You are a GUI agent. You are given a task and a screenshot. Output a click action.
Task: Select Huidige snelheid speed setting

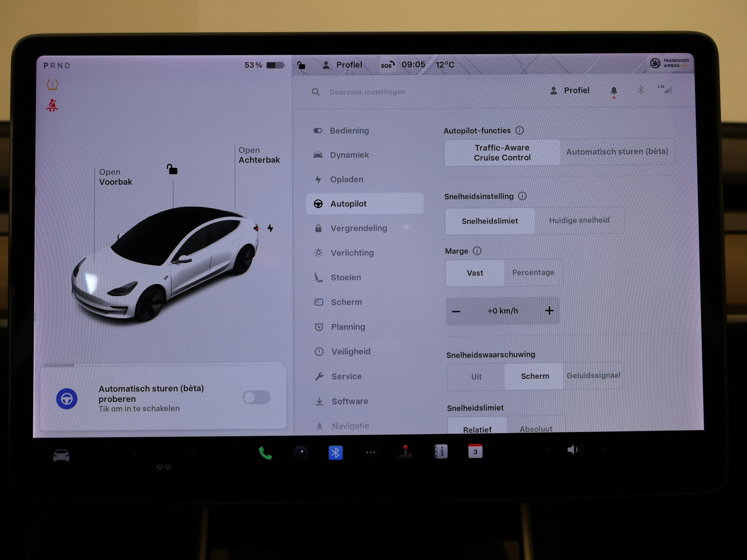pos(579,220)
